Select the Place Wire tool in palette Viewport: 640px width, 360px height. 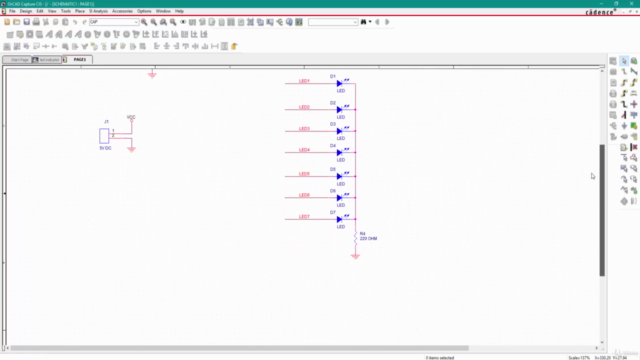pyautogui.click(x=624, y=72)
